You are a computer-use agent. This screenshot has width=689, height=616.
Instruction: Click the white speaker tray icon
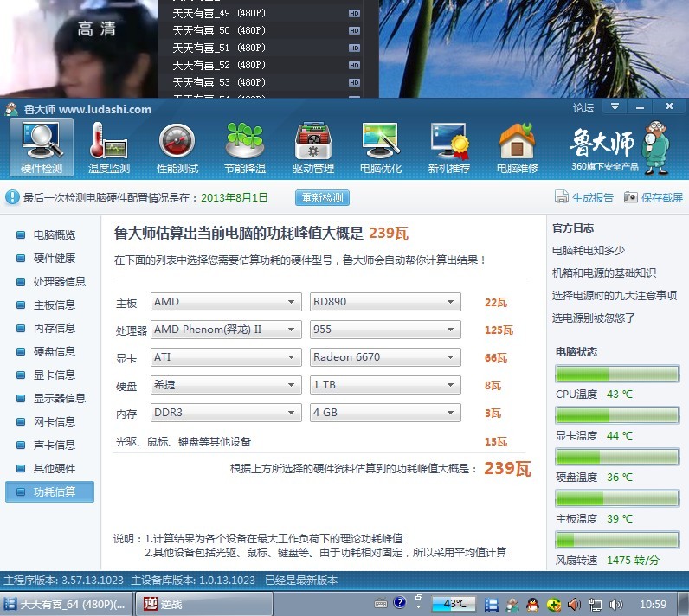615,605
